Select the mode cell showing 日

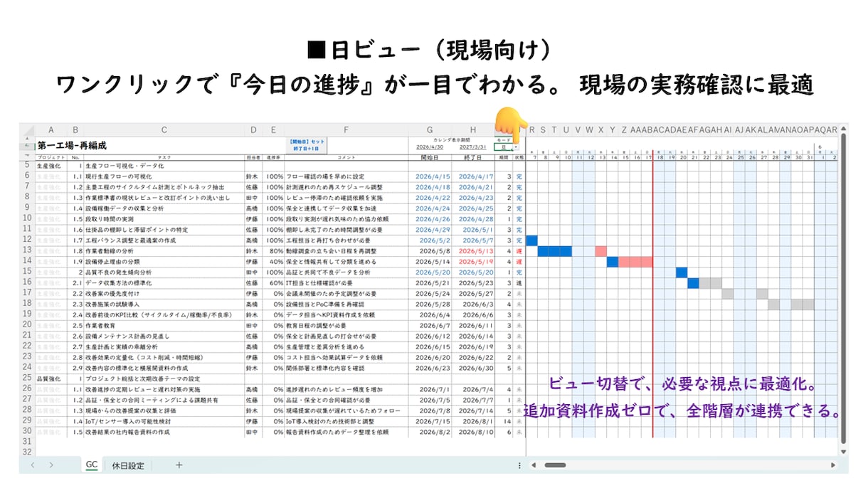(x=504, y=148)
